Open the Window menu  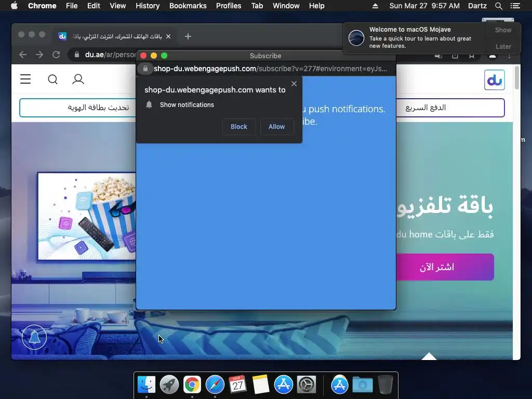286,6
